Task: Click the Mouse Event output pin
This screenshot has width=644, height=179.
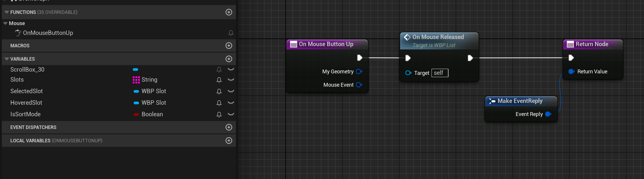Action: pos(359,85)
